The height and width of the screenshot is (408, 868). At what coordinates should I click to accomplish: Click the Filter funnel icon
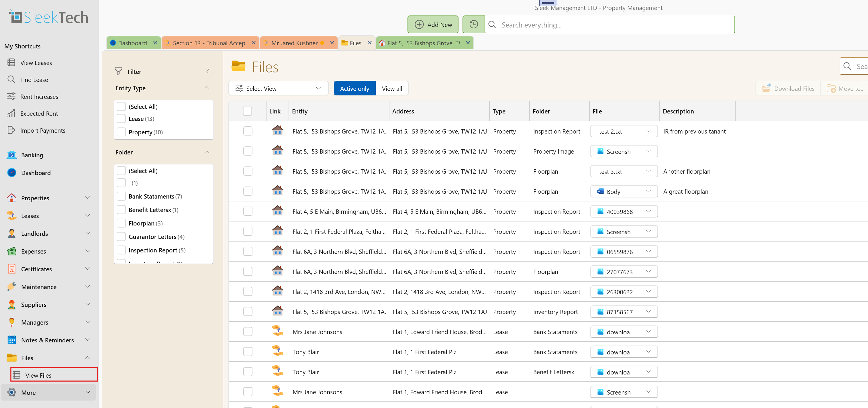click(118, 71)
